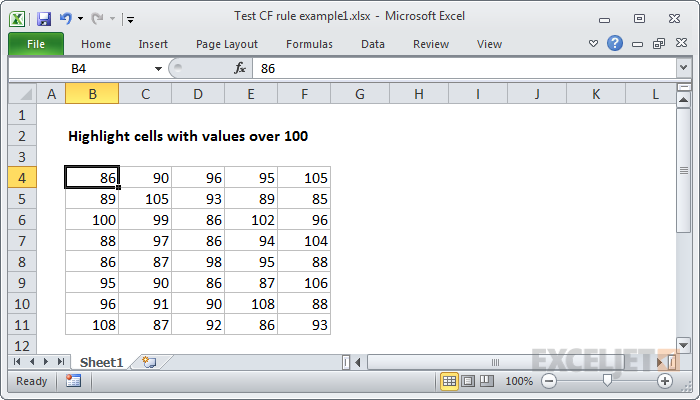
Task: Save the workbook with the floppy icon
Action: [x=44, y=19]
